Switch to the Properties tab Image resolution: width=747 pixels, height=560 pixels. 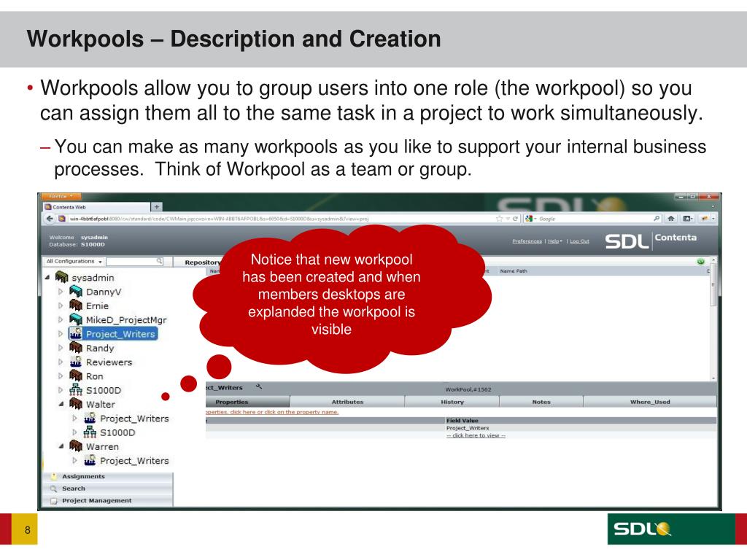tap(248, 402)
